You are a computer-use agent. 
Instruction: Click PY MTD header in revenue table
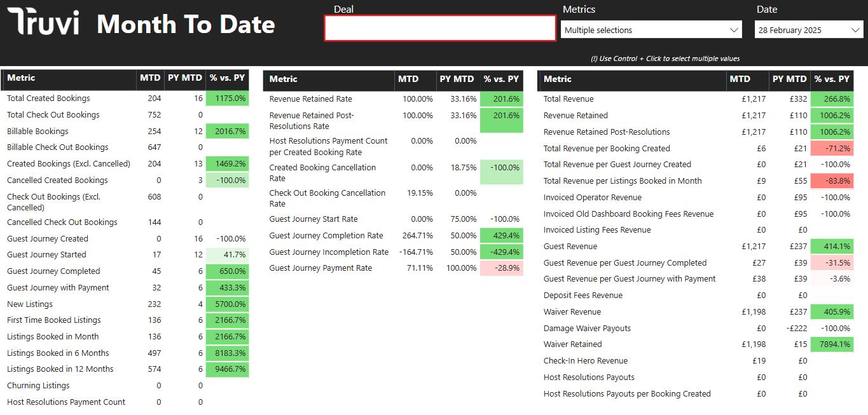pos(789,79)
